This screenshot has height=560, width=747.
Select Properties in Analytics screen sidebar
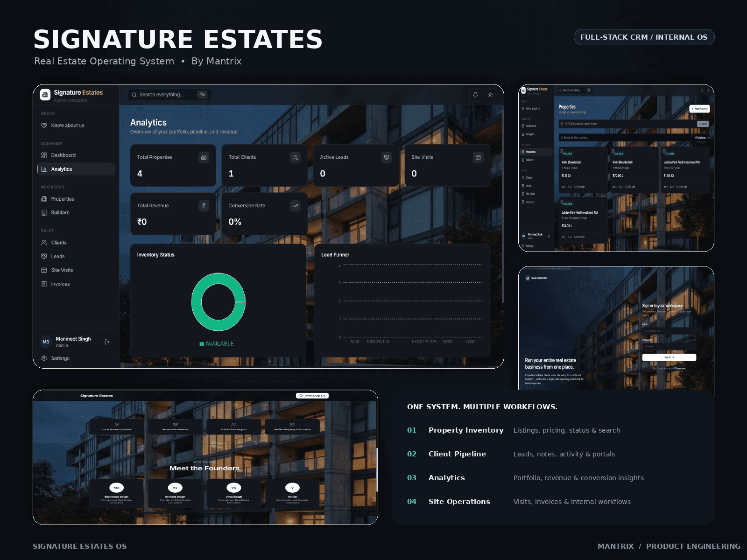[76, 199]
